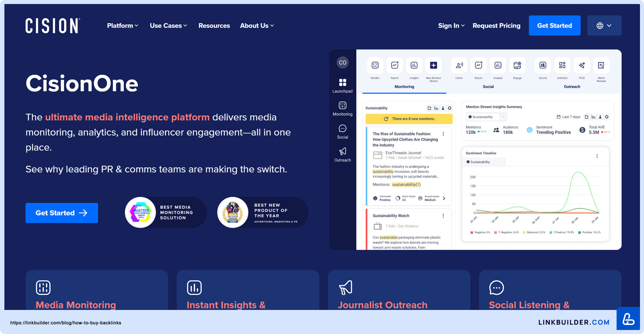644x334 pixels.
Task: Click the Insights Summary chart icon
Action: point(593,117)
